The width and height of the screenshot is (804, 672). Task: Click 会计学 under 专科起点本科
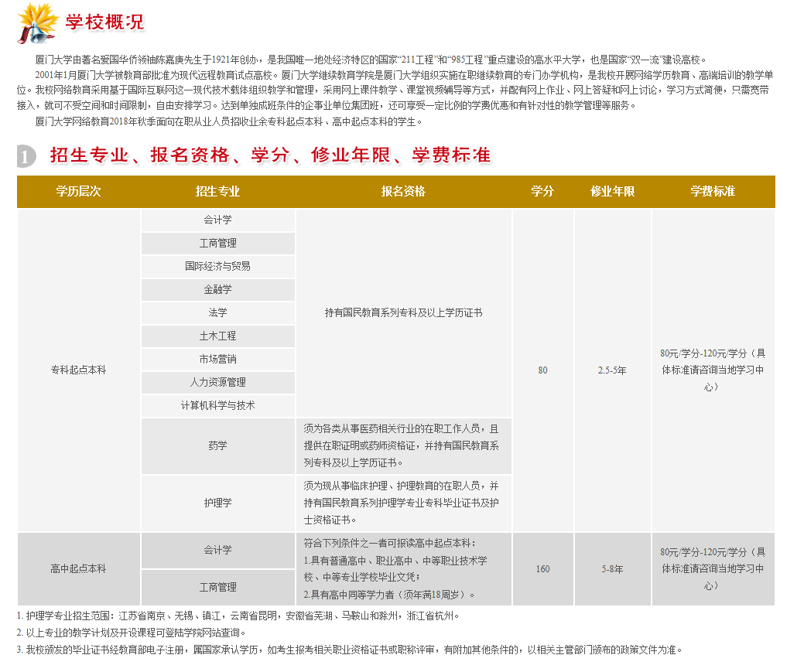click(218, 220)
